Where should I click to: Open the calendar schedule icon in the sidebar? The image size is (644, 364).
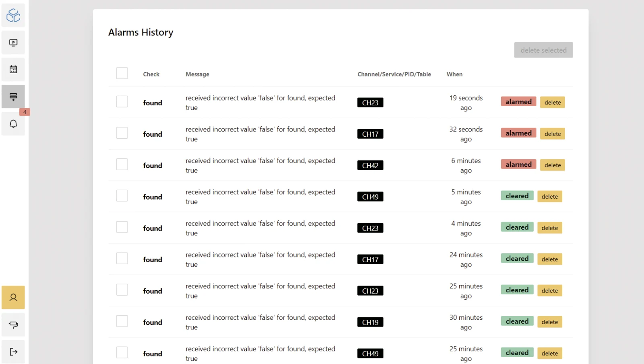pos(13,69)
